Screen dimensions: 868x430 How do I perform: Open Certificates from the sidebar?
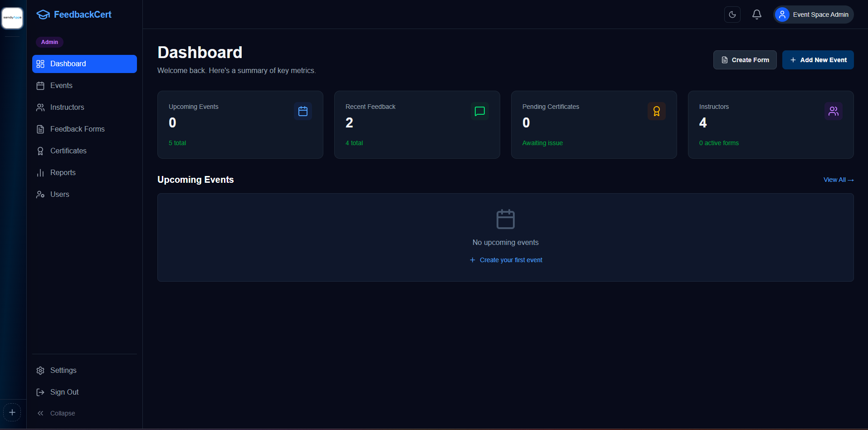point(68,151)
